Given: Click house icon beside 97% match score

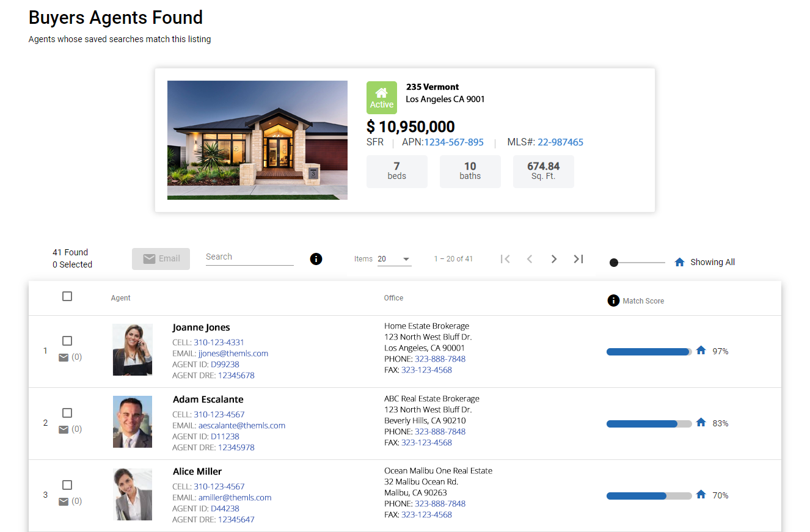Looking at the screenshot, I should [701, 351].
